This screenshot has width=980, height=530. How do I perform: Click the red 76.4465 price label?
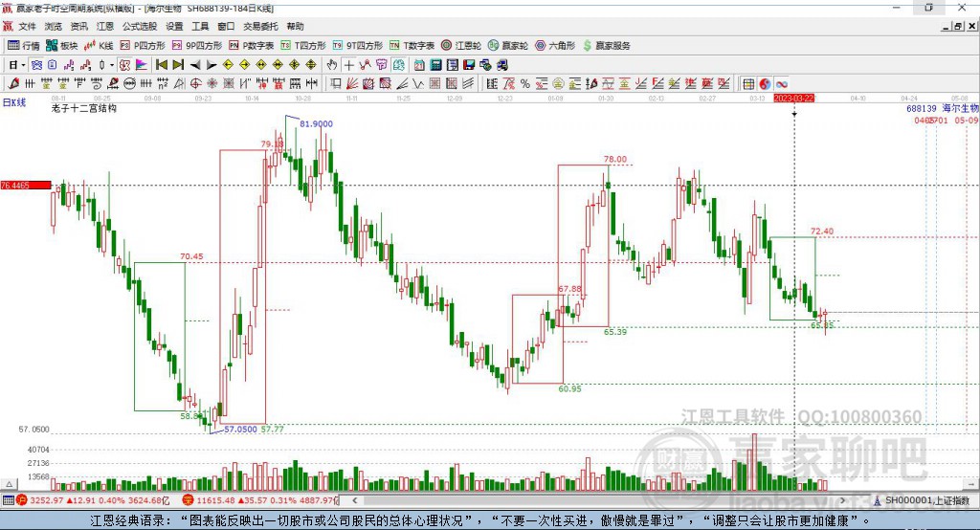pos(26,185)
